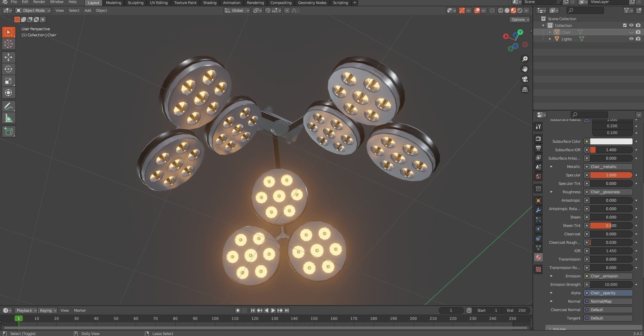644x336 pixels.
Task: Choose the Rotate tool
Action: [8, 69]
